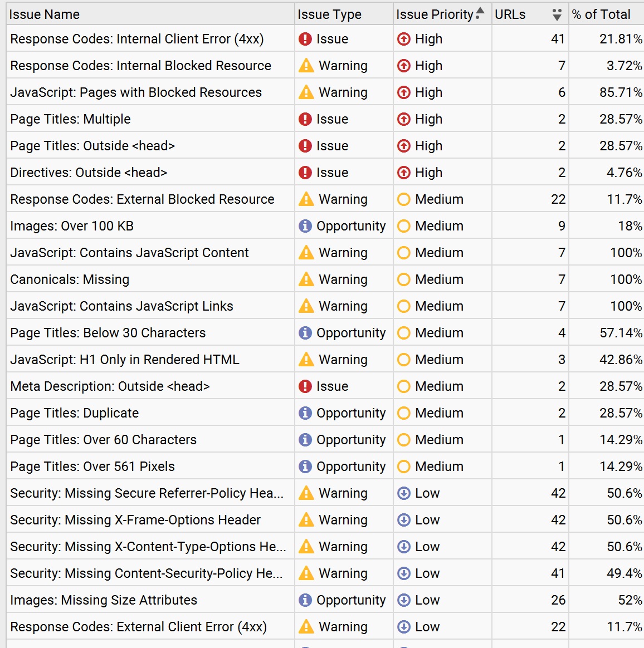The height and width of the screenshot is (648, 644).
Task: Select 'Response Codes: External Client Error (4xx)' row
Action: (325, 626)
